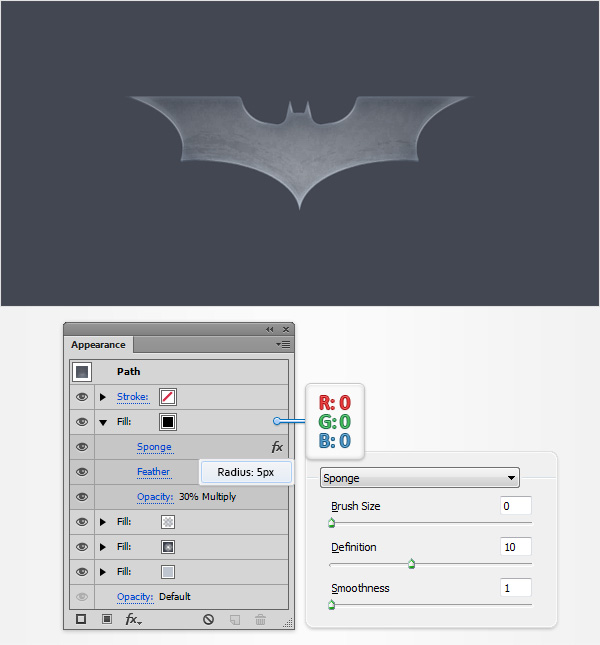Viewport: 600px width, 645px height.
Task: Hide the textured pattern Fill row
Action: 82,522
